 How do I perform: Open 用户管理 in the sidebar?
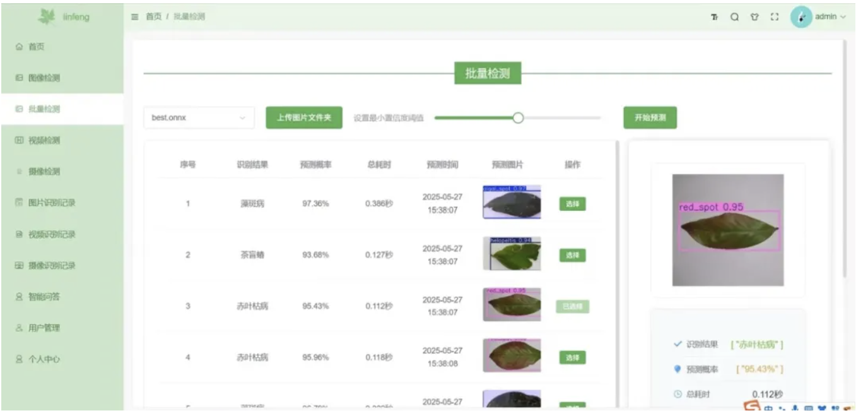(x=62, y=328)
